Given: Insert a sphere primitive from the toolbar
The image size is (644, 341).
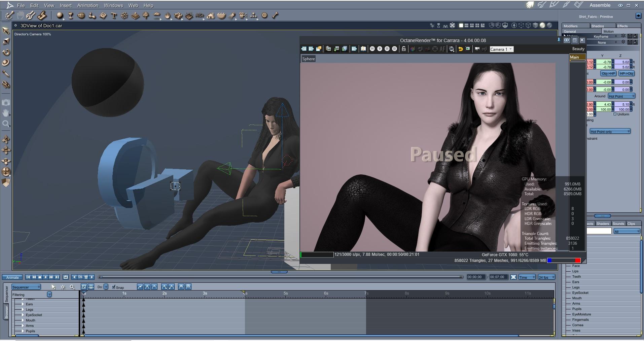Looking at the screenshot, I should tap(60, 15).
